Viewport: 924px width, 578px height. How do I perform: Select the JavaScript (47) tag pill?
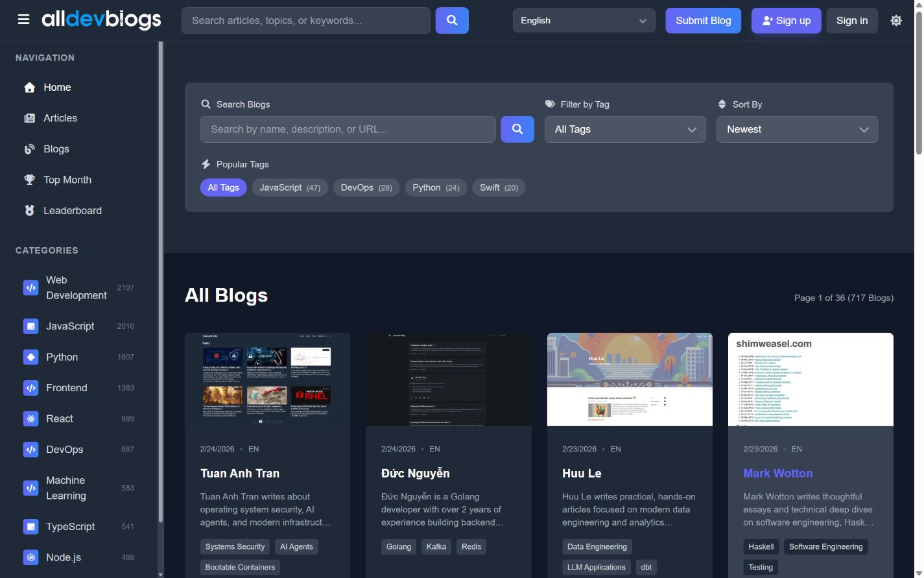click(x=290, y=187)
